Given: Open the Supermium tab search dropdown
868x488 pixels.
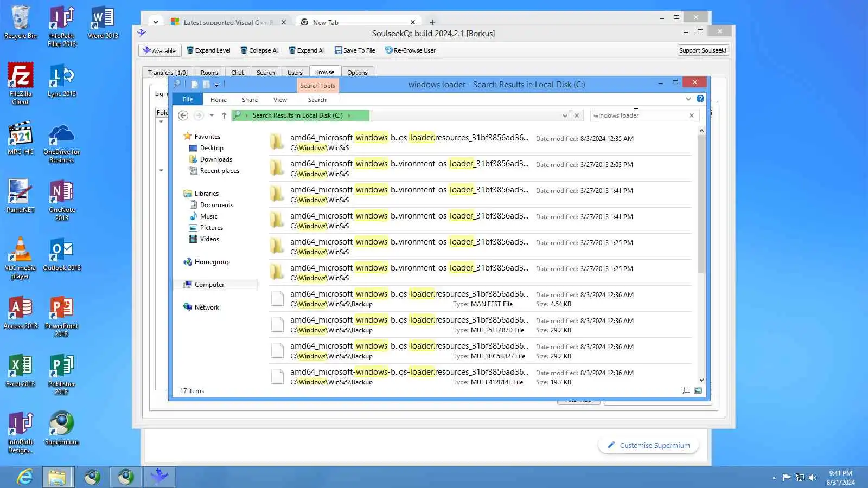Looking at the screenshot, I should coord(156,22).
